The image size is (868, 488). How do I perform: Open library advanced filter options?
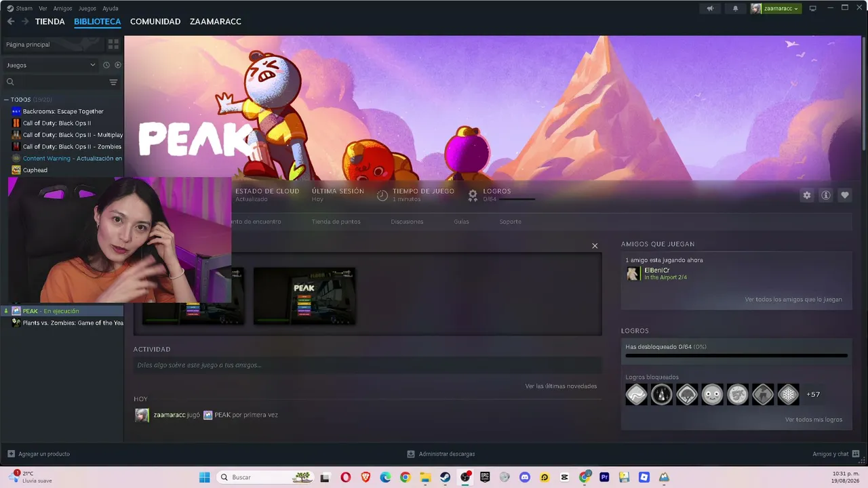pos(113,82)
